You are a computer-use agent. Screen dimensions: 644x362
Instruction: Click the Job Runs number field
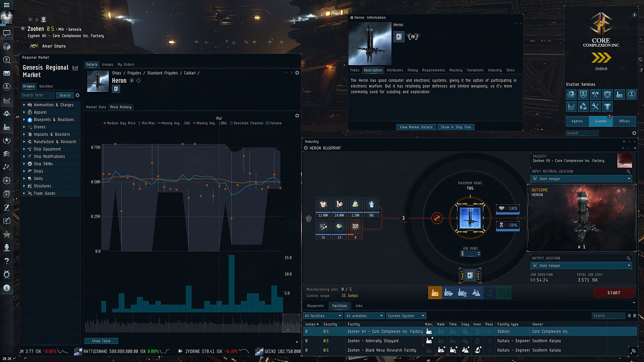pos(469,253)
